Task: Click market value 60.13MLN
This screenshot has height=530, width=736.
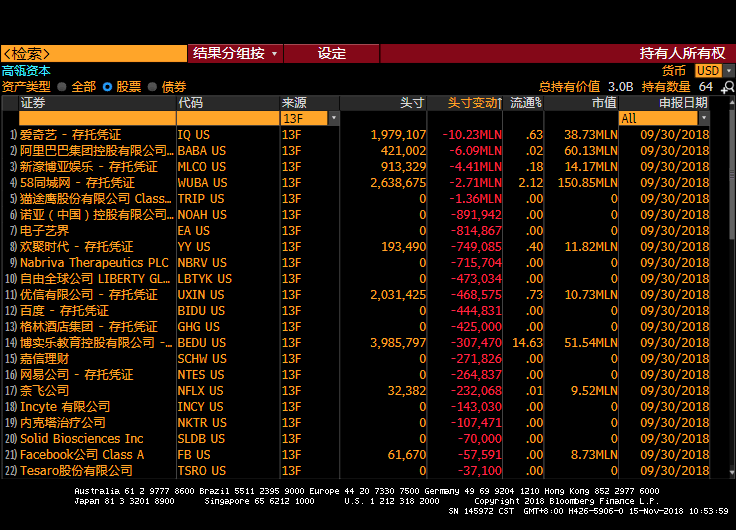Action: point(591,151)
